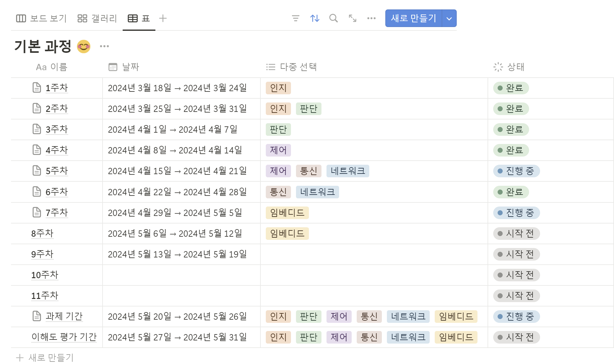This screenshot has height=364, width=614.
Task: Click the yellow 임베디드 tag in 7주차
Action: click(287, 213)
